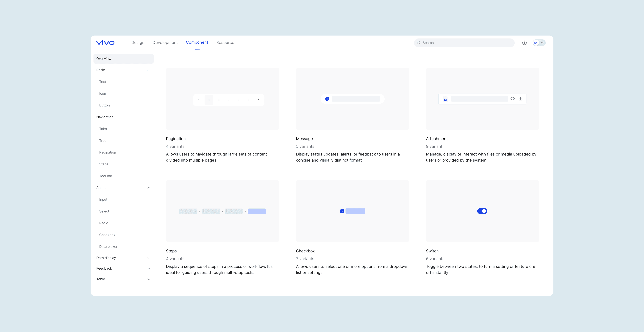Click the file icon in Attachment preview
Viewport: 644px width, 332px height.
(445, 99)
